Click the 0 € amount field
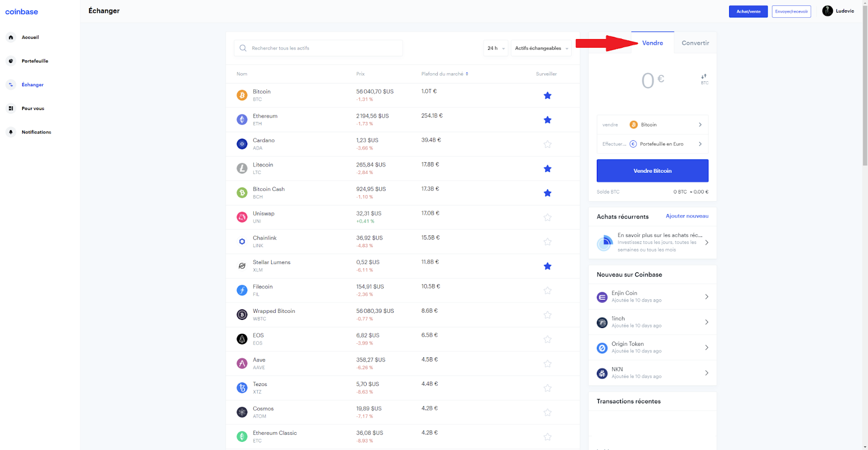868x450 pixels. point(653,81)
